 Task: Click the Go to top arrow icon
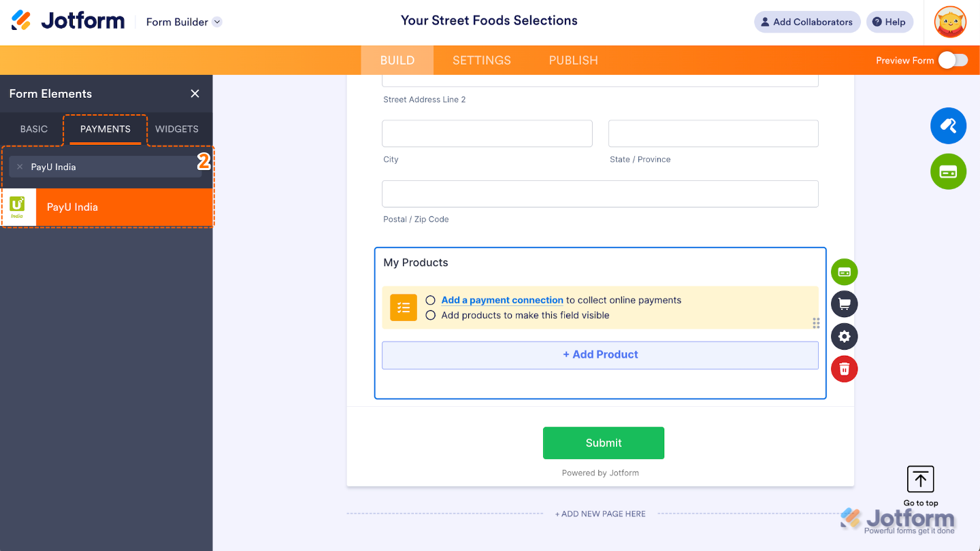pos(920,479)
